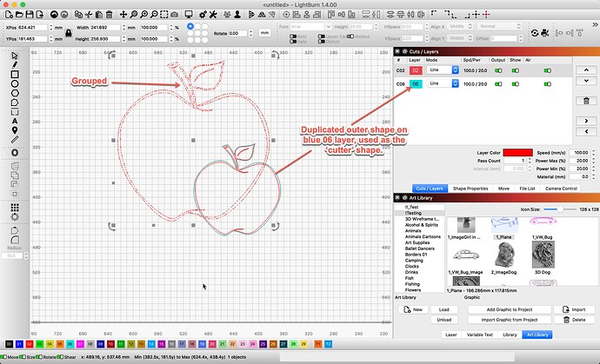Open Device Settings wrench and screwdriver icon
600x364 pixels.
(213, 15)
